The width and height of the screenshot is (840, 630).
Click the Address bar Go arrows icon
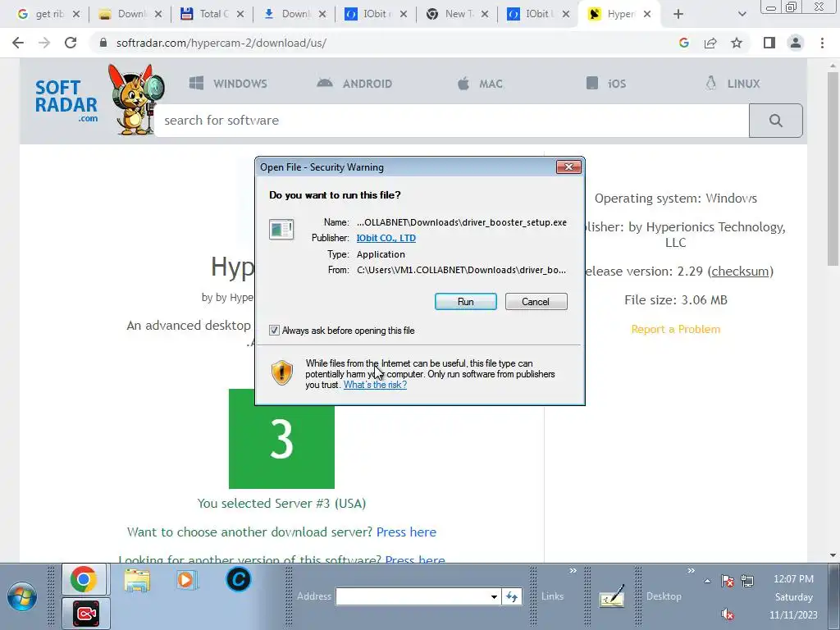[x=512, y=596]
